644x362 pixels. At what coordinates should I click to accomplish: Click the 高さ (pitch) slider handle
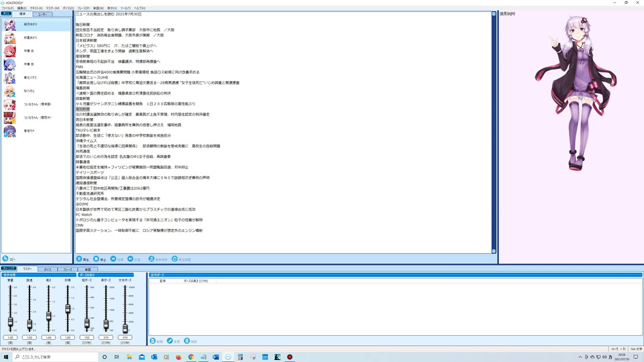[48, 316]
